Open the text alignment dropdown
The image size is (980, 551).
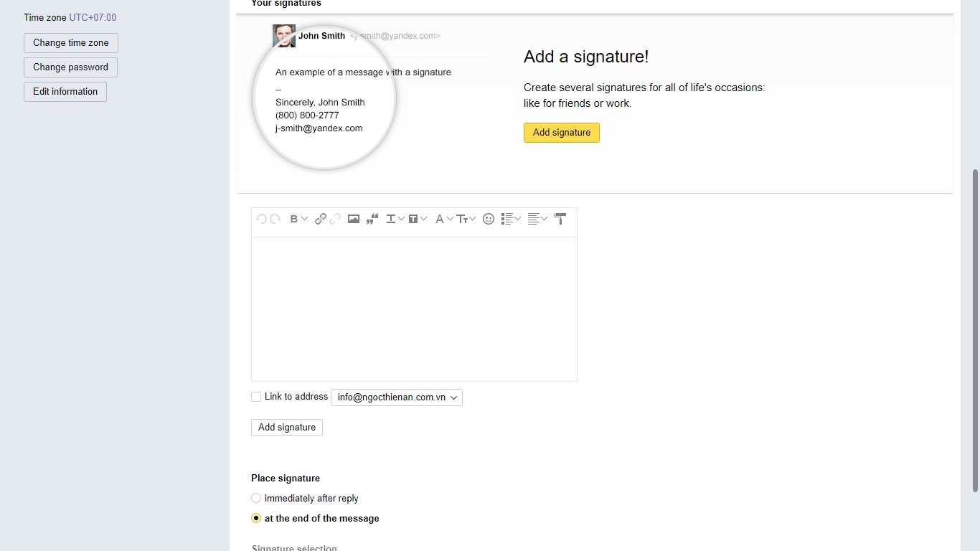click(537, 219)
